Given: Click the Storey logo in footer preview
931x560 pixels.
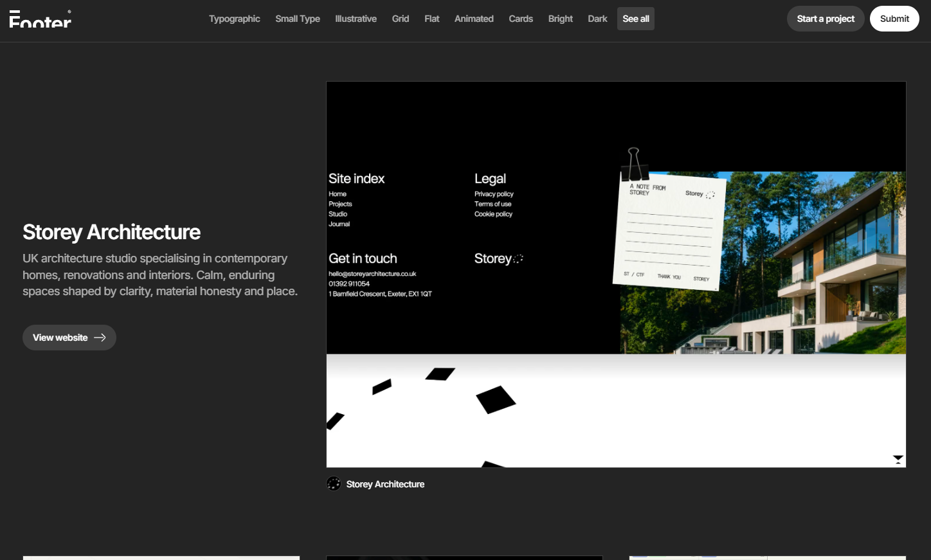Looking at the screenshot, I should (499, 258).
